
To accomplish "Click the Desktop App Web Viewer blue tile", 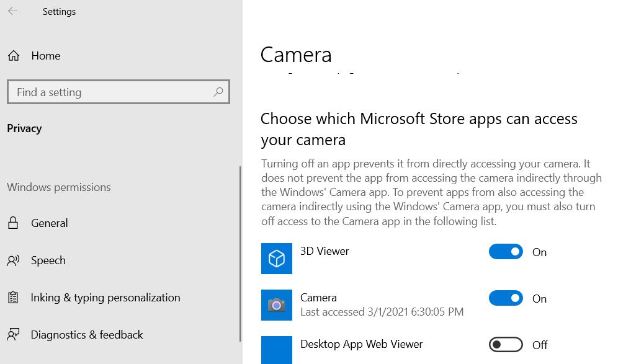I will pyautogui.click(x=277, y=350).
